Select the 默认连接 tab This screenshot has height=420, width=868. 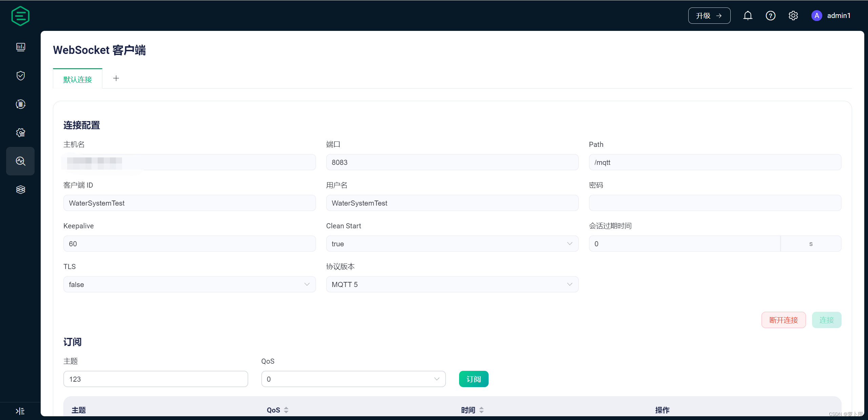click(x=78, y=79)
